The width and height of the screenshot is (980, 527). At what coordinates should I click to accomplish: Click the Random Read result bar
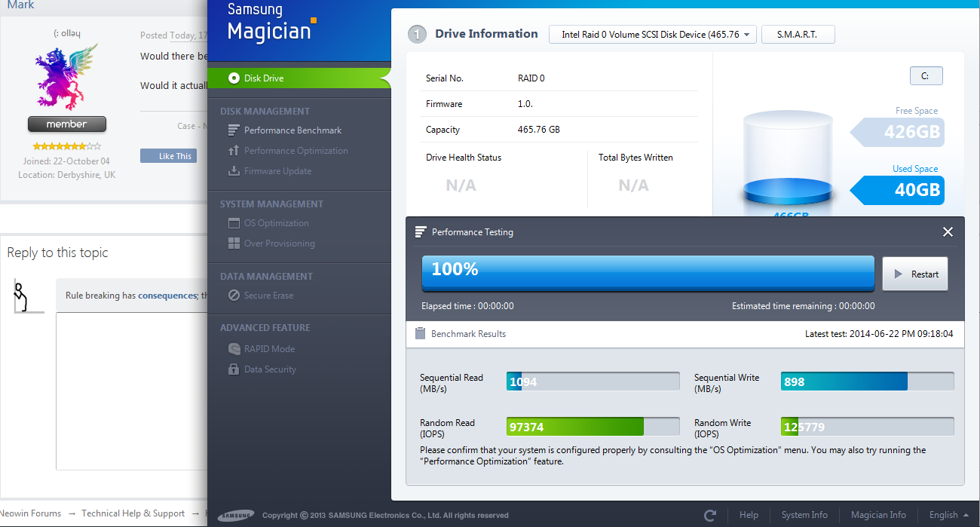point(593,427)
